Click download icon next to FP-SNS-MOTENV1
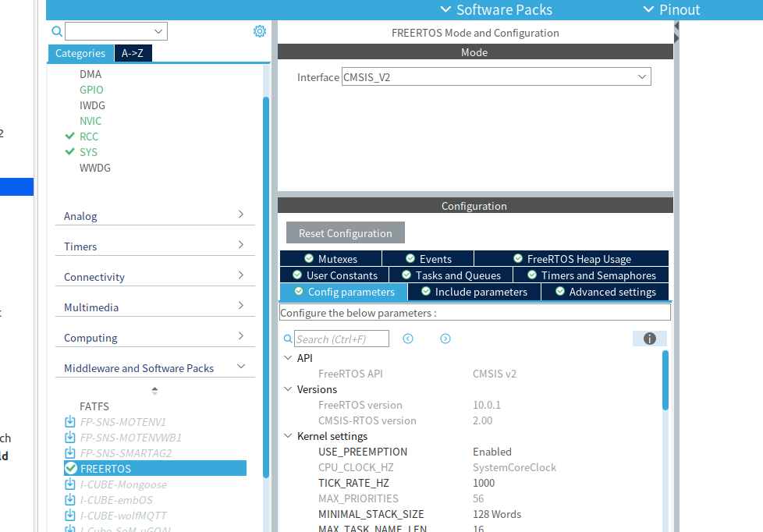This screenshot has height=532, width=763. tap(70, 421)
